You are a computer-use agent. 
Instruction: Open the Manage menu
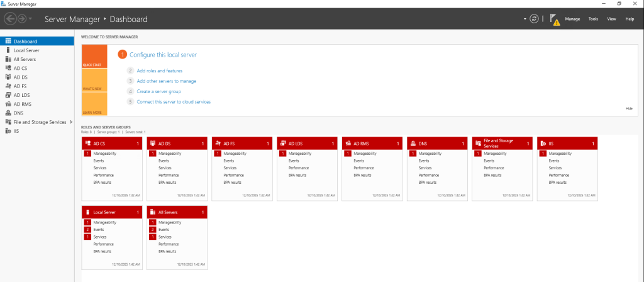(x=572, y=19)
